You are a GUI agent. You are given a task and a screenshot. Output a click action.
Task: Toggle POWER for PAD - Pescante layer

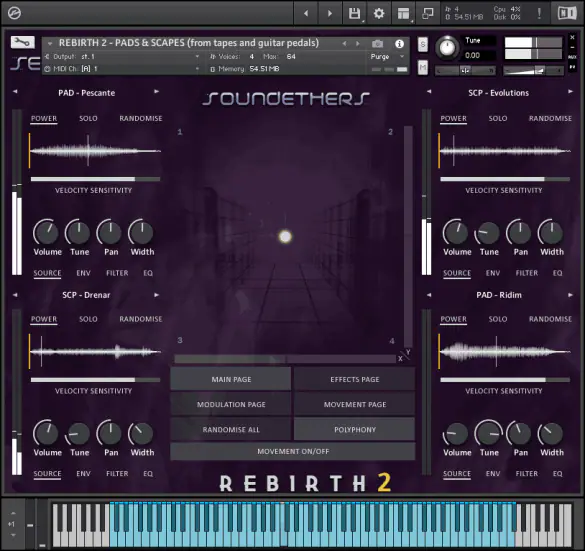pos(44,119)
